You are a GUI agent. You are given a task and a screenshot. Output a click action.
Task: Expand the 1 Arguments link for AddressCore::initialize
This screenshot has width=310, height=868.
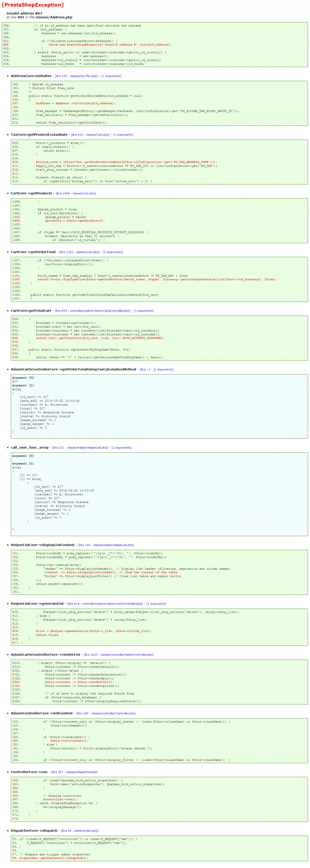[111, 76]
